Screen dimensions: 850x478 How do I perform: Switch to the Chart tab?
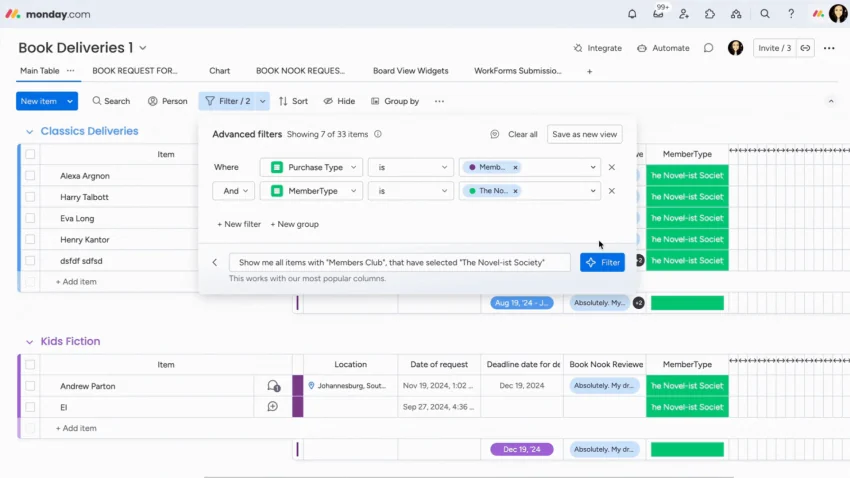pos(220,71)
